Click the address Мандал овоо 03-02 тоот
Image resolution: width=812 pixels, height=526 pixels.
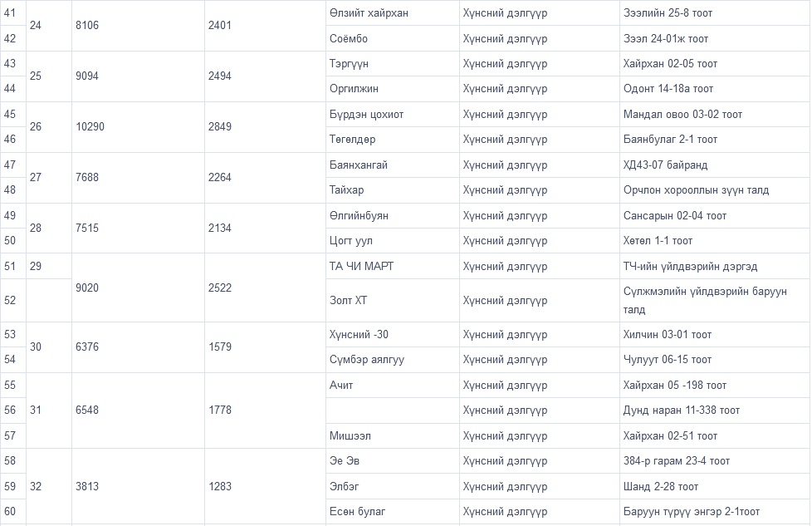pyautogui.click(x=682, y=115)
